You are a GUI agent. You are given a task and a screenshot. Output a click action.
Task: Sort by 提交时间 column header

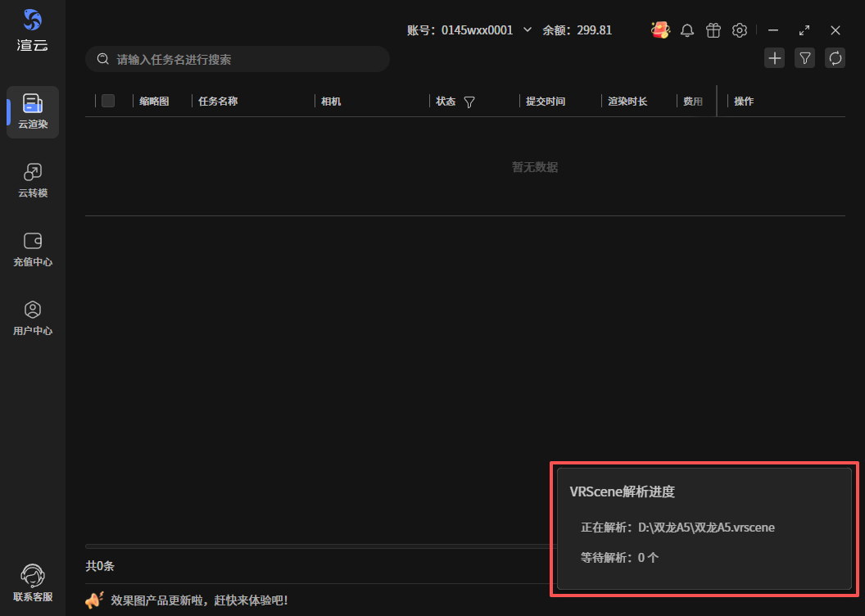point(546,102)
